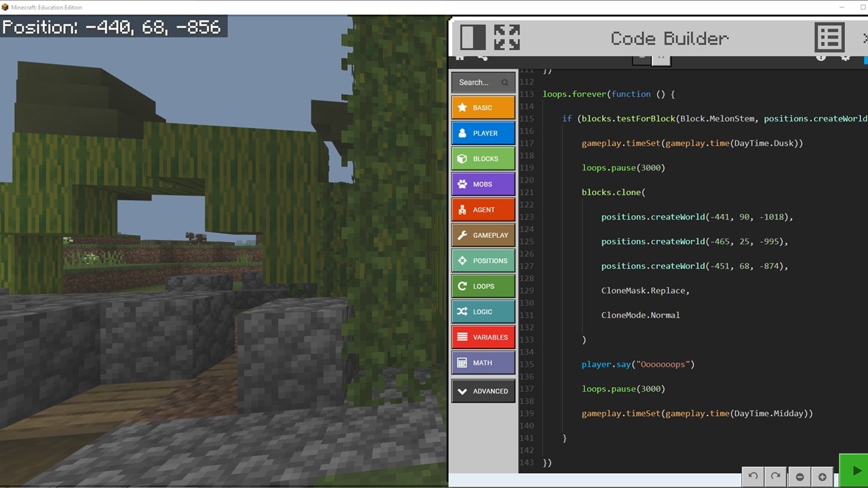868x488 pixels.
Task: Click the createWorld(-441, 90, -1018) line
Action: [x=697, y=217]
